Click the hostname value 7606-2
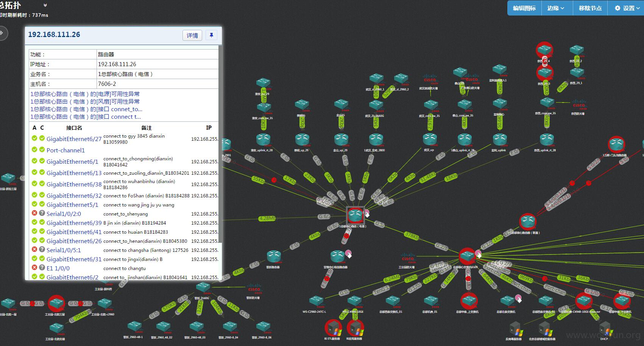The height and width of the screenshot is (346, 644). click(107, 84)
